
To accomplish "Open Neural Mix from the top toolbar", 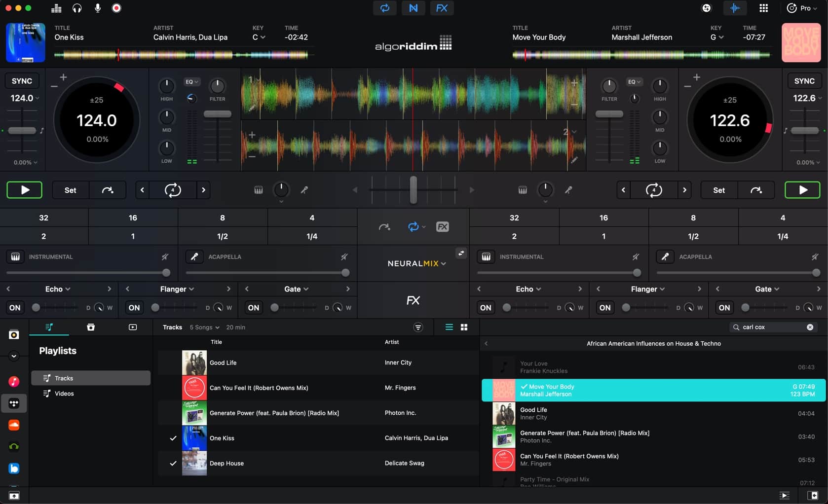I will coord(413,8).
